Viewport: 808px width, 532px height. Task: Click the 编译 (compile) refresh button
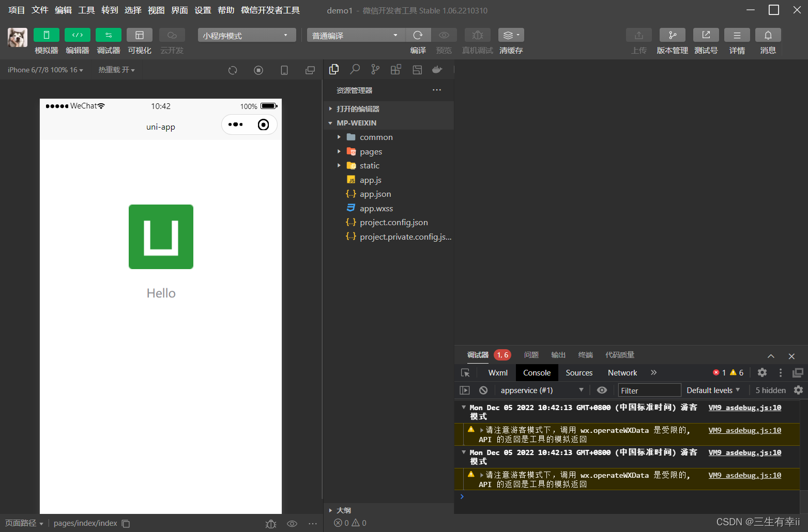coord(418,35)
